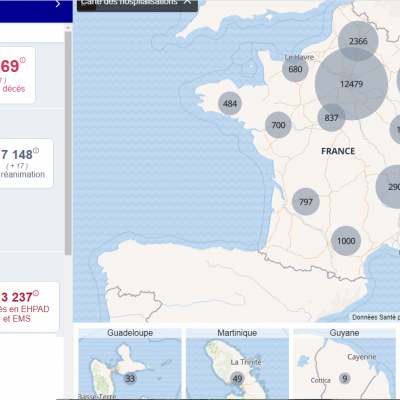
Task: Click the info icon beside 3 237
Action: click(36, 293)
